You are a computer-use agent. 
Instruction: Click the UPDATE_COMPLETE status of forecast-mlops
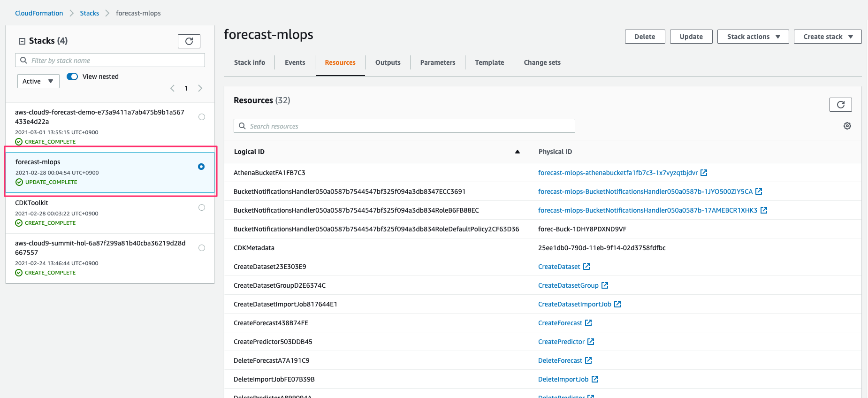[51, 182]
